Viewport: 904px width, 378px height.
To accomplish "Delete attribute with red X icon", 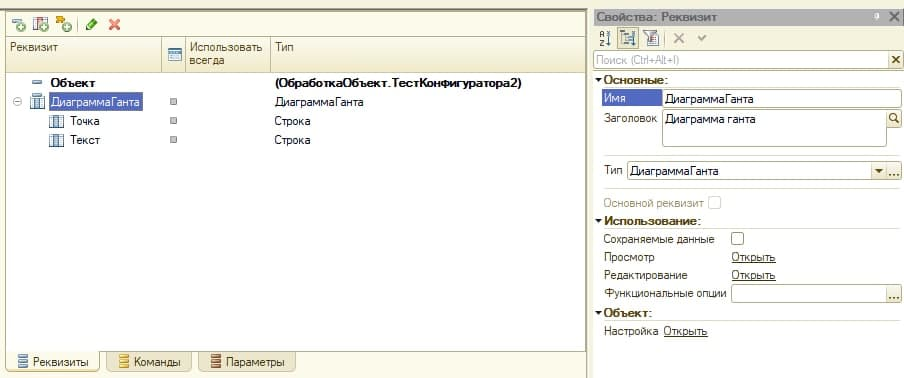I will [x=115, y=24].
